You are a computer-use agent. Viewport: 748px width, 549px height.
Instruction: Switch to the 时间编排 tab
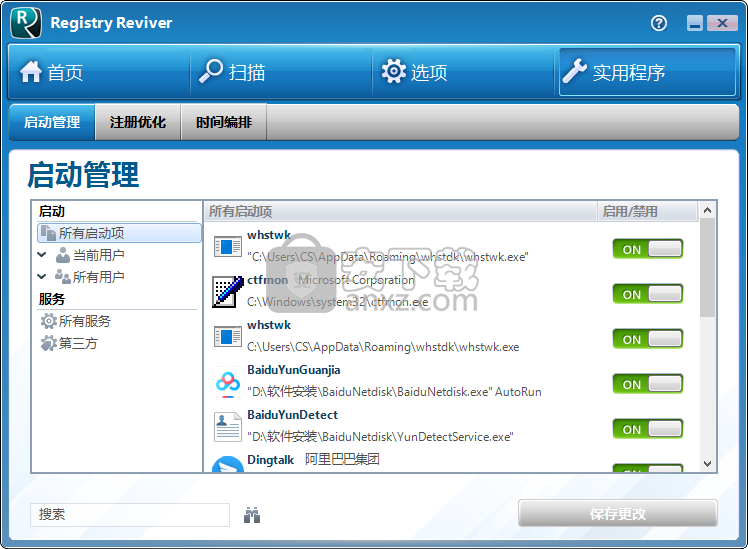224,122
